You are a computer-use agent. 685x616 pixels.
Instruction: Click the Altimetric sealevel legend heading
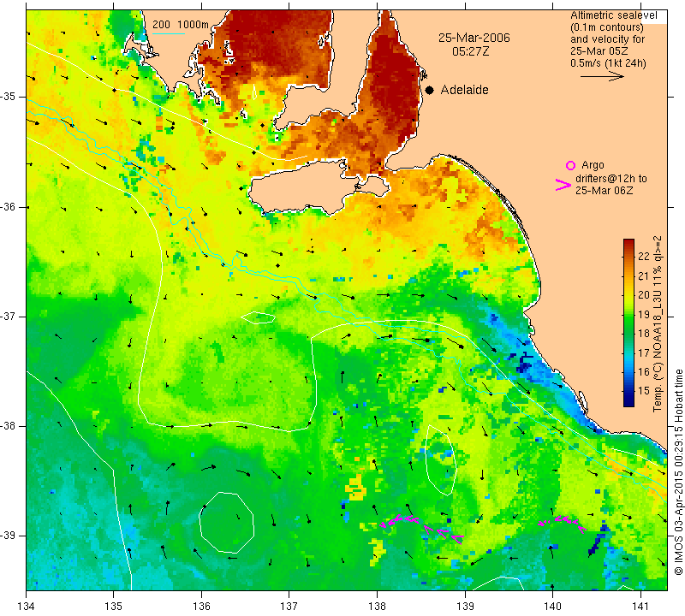point(613,15)
